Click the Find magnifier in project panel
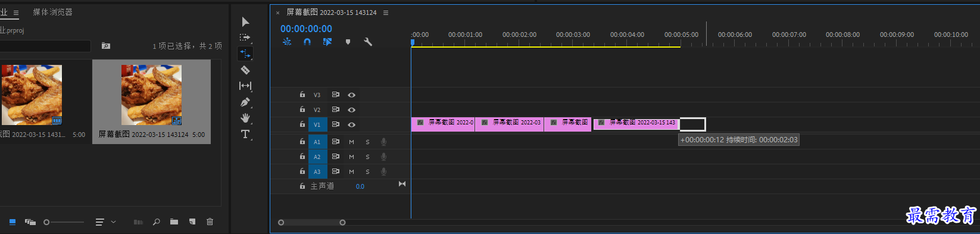 (x=156, y=222)
